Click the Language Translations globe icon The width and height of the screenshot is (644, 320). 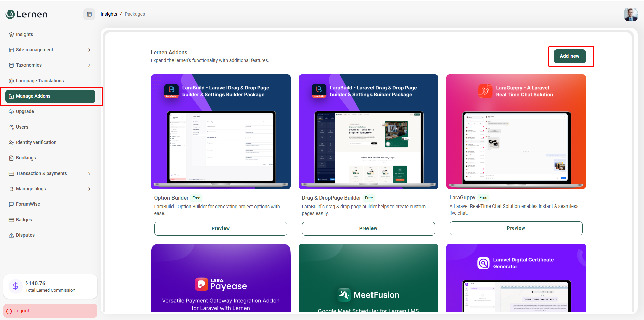point(11,81)
